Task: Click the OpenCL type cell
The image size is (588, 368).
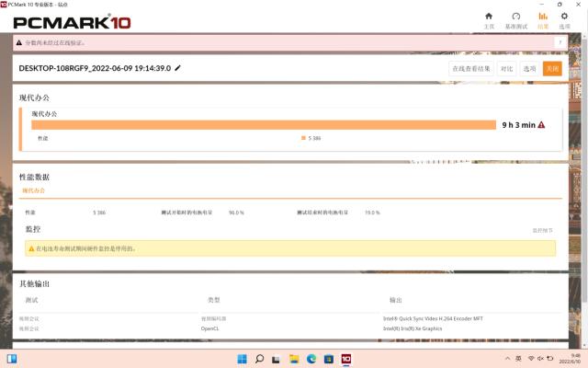Action: [209, 328]
